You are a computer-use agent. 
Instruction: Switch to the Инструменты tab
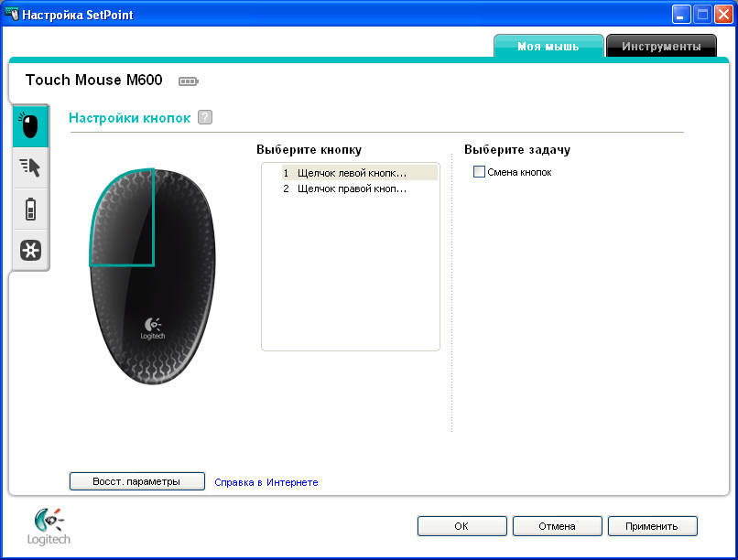pyautogui.click(x=661, y=46)
